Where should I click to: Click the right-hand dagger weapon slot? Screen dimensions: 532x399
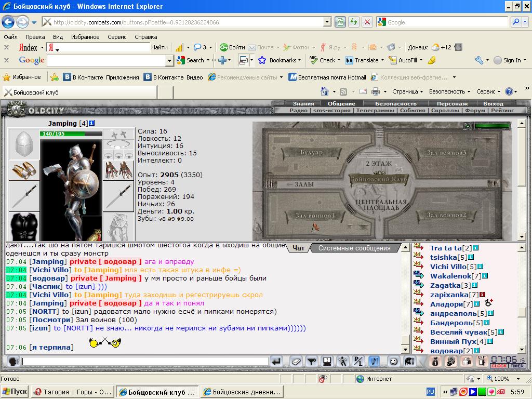(119, 196)
